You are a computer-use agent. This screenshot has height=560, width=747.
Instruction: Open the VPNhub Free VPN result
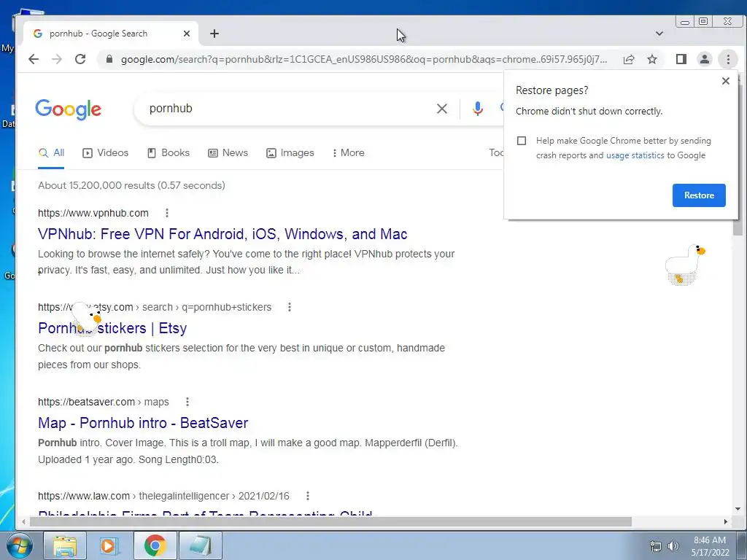pos(222,234)
